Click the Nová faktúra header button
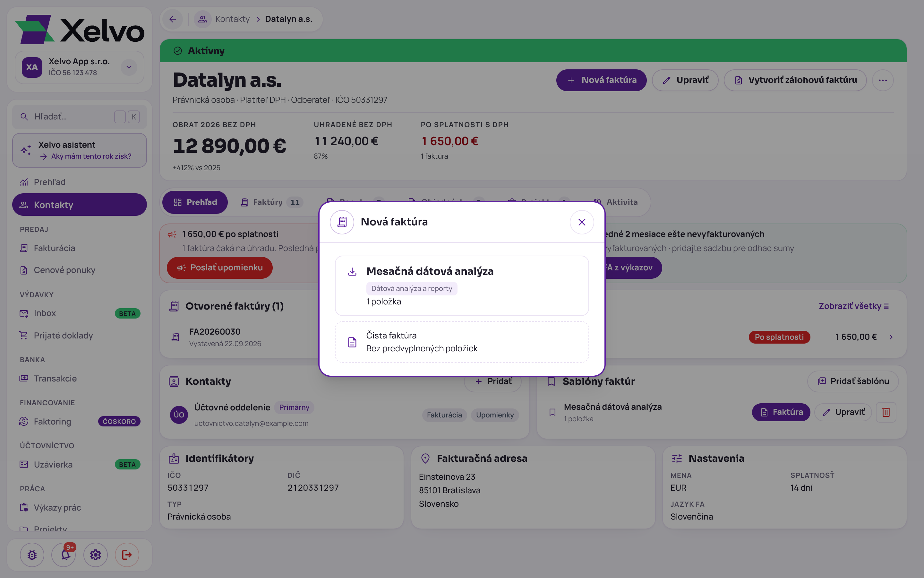Screen dimensions: 924x578 (601, 80)
